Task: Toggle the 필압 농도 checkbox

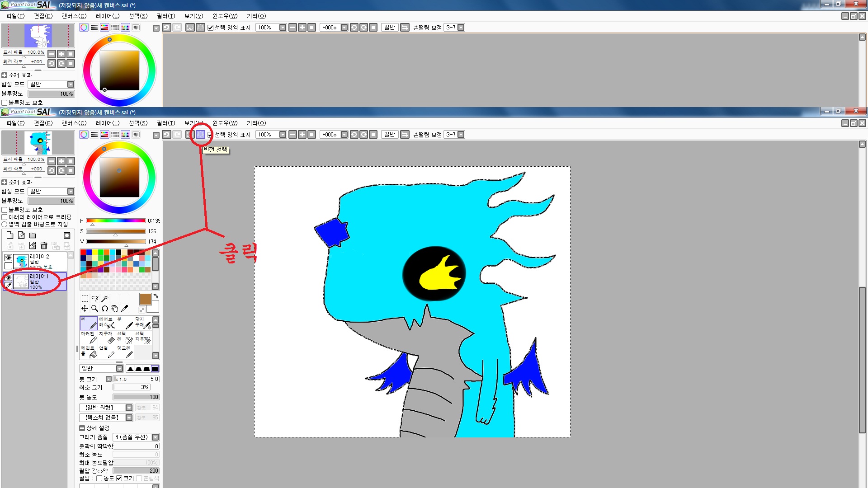Action: (99, 478)
